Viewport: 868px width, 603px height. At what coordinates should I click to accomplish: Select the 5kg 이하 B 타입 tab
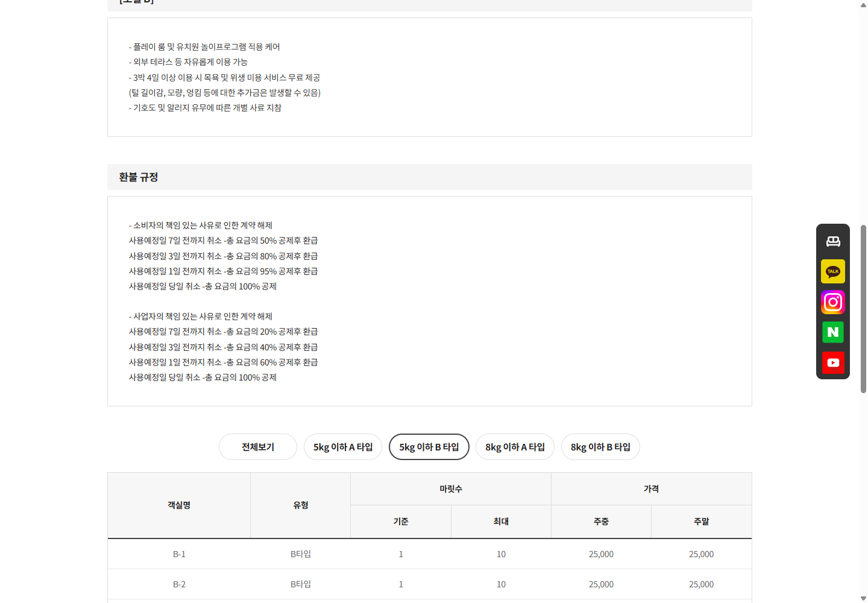[429, 447]
